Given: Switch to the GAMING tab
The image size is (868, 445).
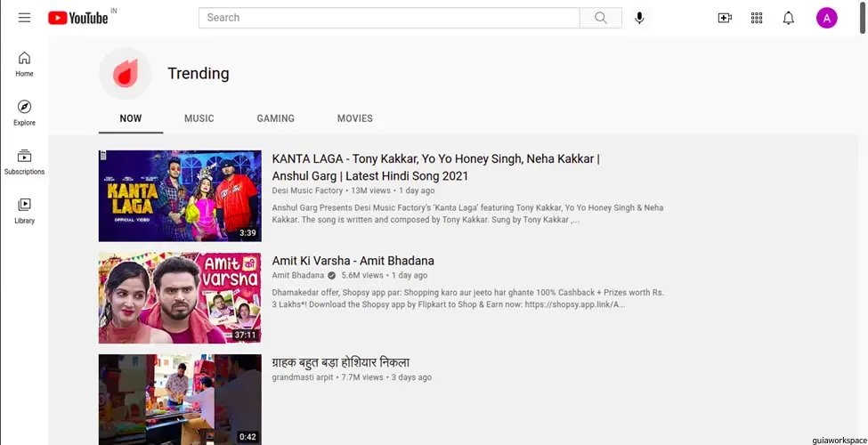Looking at the screenshot, I should [x=276, y=117].
